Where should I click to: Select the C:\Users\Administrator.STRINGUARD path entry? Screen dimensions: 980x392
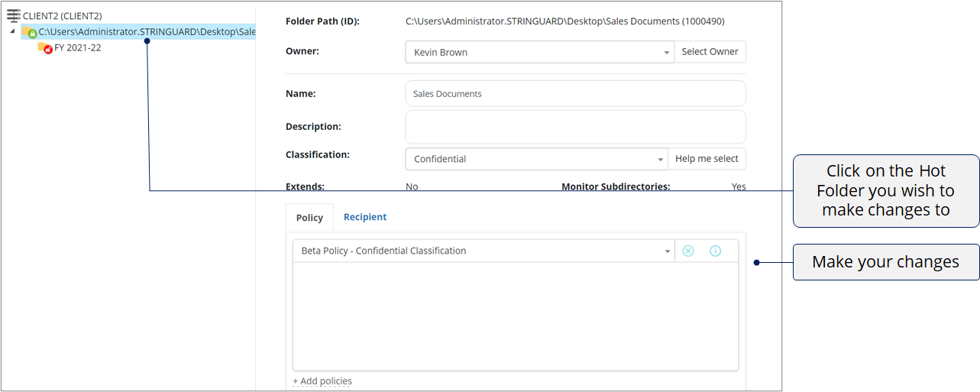point(147,32)
